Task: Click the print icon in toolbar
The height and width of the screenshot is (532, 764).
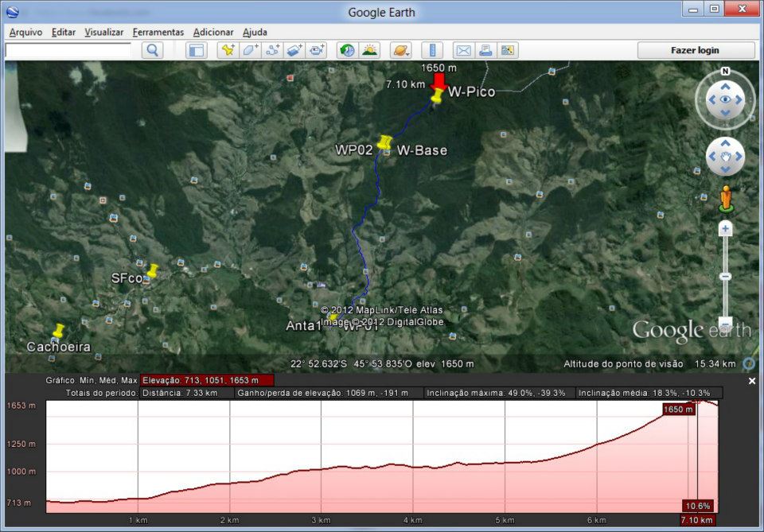Action: pyautogui.click(x=485, y=50)
